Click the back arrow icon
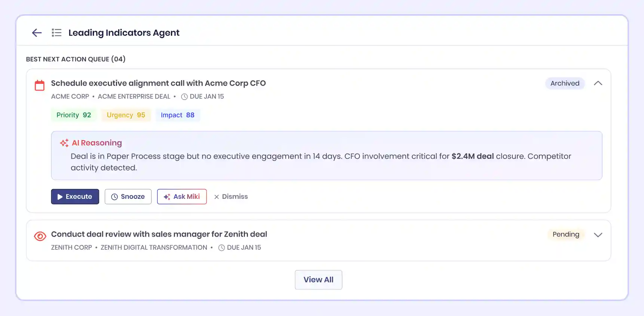 coord(37,33)
